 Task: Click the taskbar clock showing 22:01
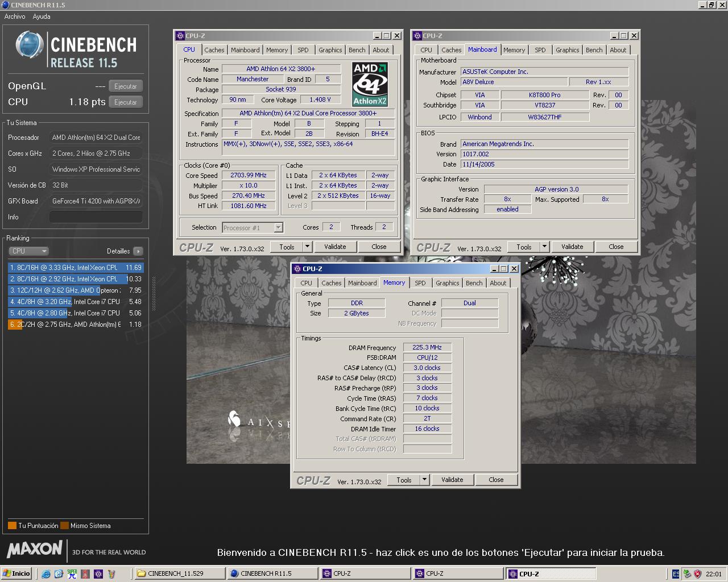pyautogui.click(x=714, y=574)
